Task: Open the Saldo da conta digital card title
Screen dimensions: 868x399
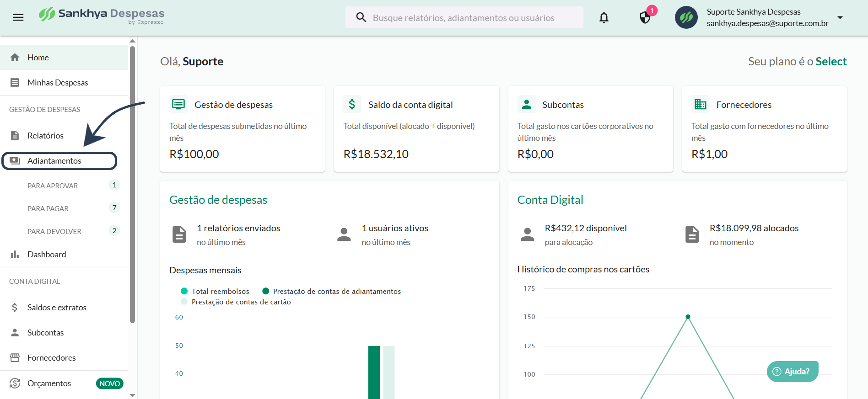Action: click(410, 105)
